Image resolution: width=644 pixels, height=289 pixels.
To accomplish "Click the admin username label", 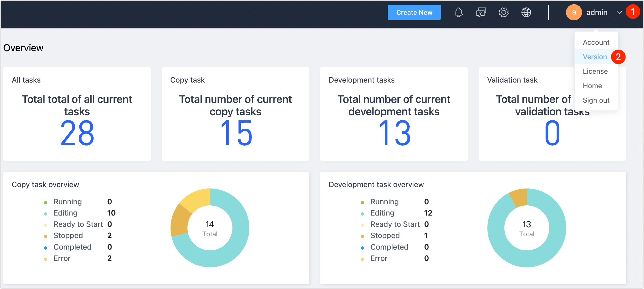I will click(x=597, y=12).
